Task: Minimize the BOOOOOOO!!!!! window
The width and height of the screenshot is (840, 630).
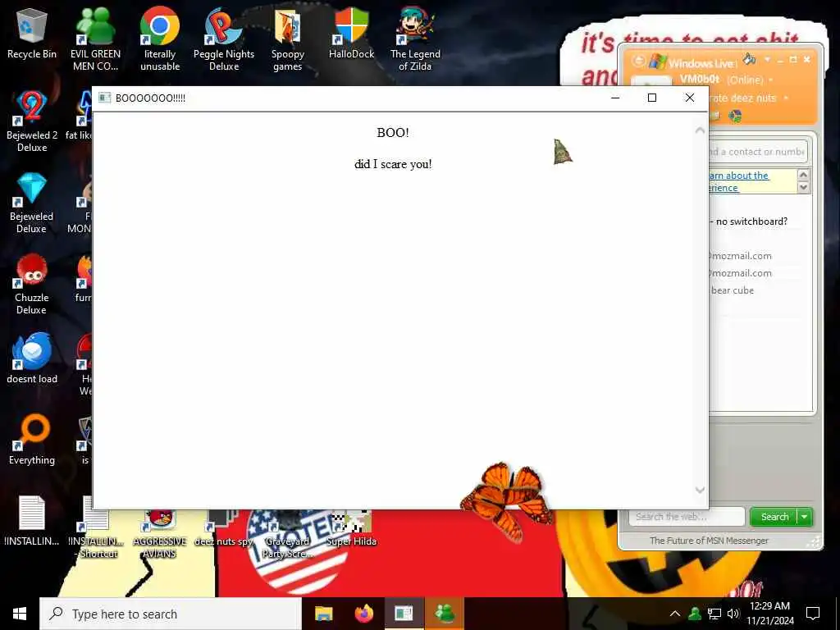Action: click(x=615, y=98)
